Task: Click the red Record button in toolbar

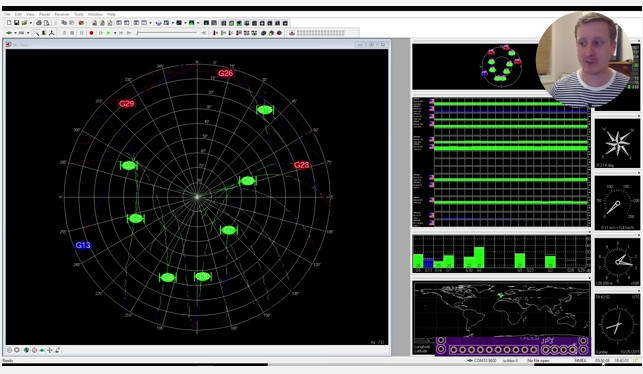Action: (91, 33)
